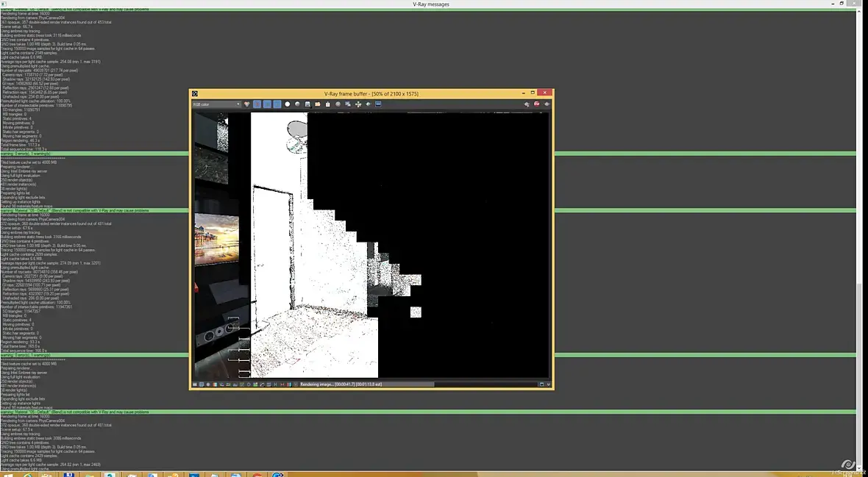Load an image with the folder icon

(317, 104)
